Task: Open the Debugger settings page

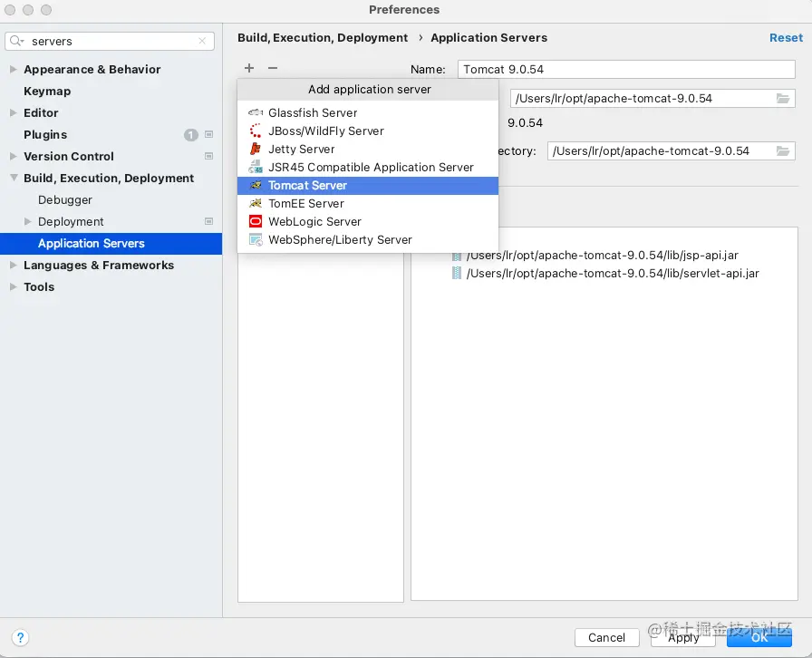Action: [x=65, y=200]
